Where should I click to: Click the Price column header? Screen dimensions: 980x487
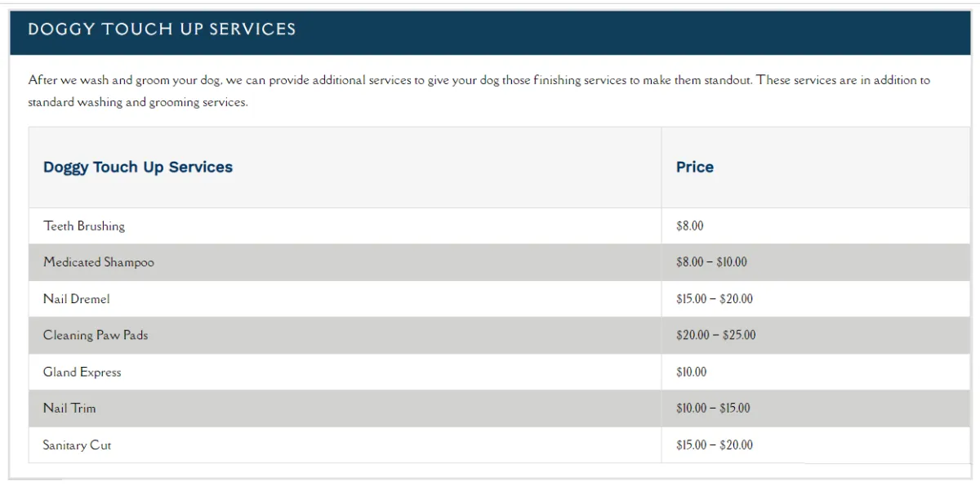[695, 167]
